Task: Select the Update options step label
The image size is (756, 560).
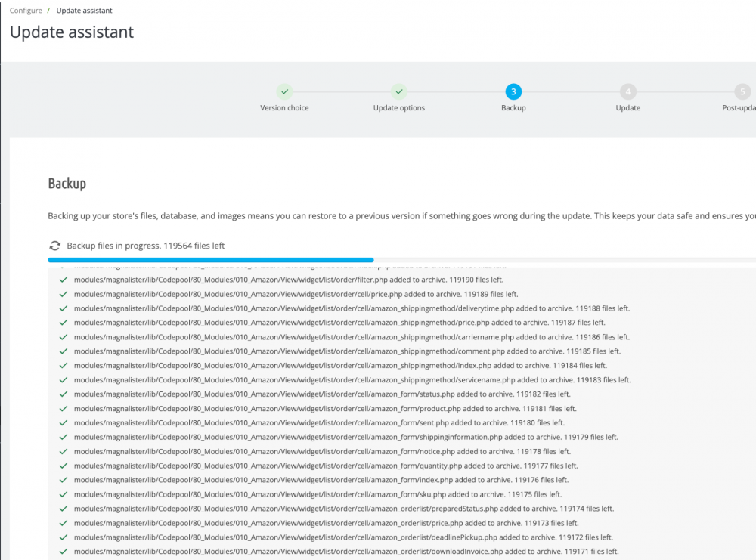Action: pyautogui.click(x=398, y=107)
